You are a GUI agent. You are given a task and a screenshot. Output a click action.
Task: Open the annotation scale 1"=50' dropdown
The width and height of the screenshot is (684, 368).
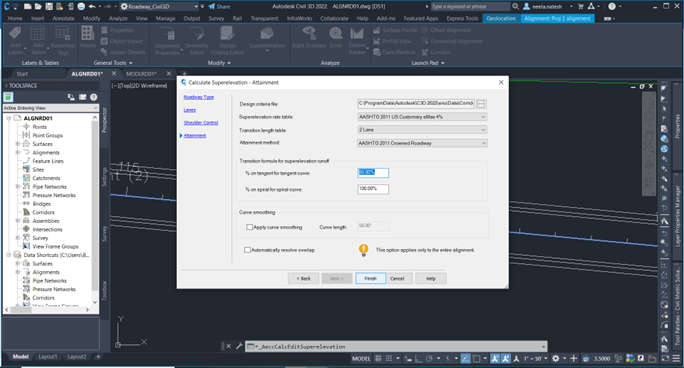535,358
